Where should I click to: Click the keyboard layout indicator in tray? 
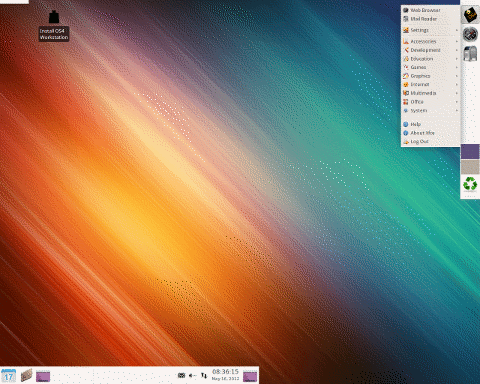tap(181, 376)
